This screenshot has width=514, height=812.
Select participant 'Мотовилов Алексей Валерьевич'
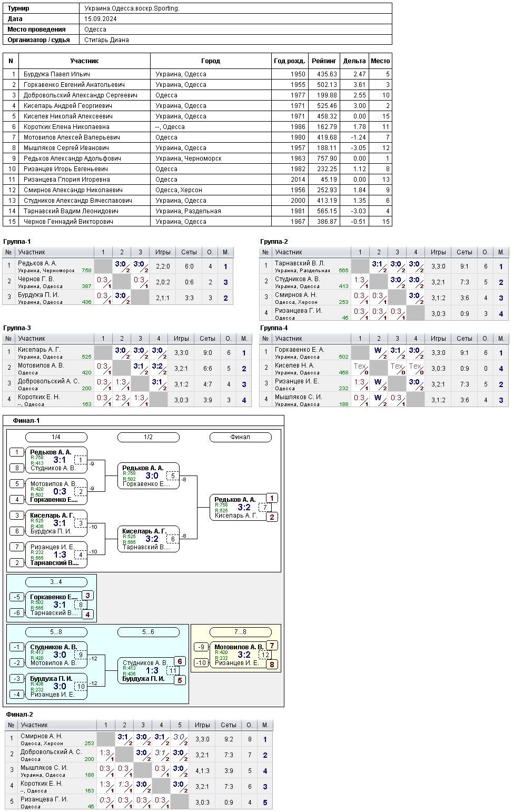click(72, 137)
